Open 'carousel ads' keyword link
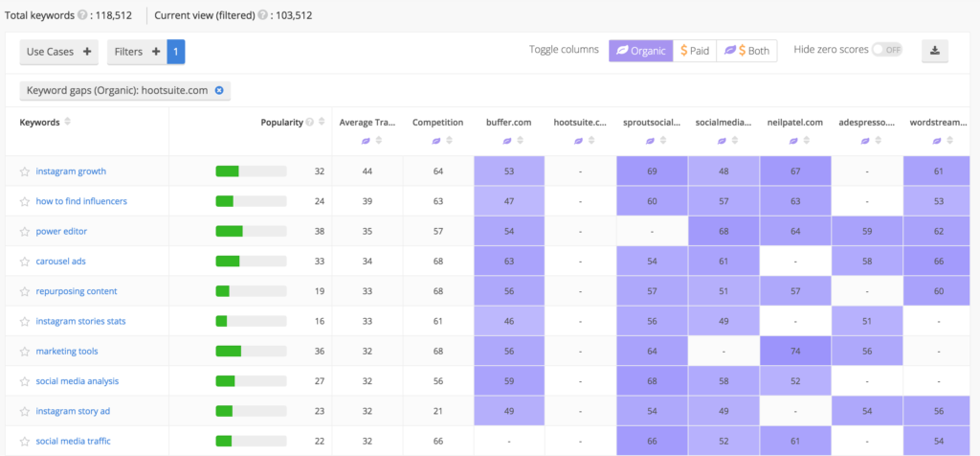Screen dimensions: 980x456 tap(60, 262)
